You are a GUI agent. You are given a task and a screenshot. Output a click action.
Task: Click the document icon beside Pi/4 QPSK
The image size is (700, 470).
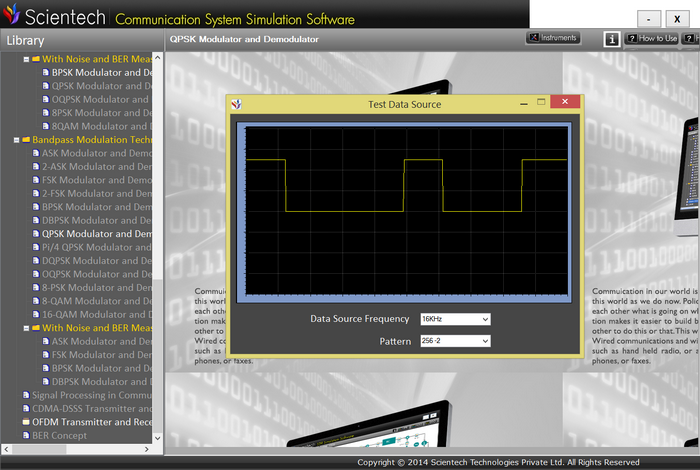[36, 247]
